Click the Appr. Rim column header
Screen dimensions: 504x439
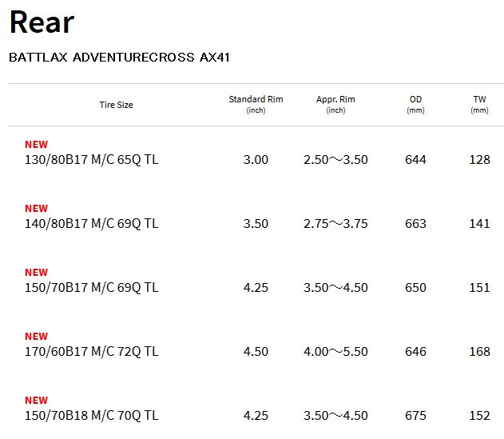(x=335, y=104)
